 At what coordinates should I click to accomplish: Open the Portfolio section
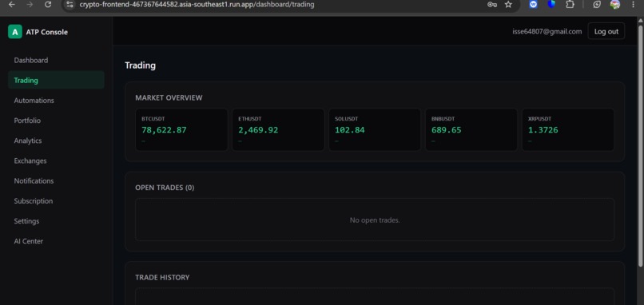pyautogui.click(x=56, y=121)
